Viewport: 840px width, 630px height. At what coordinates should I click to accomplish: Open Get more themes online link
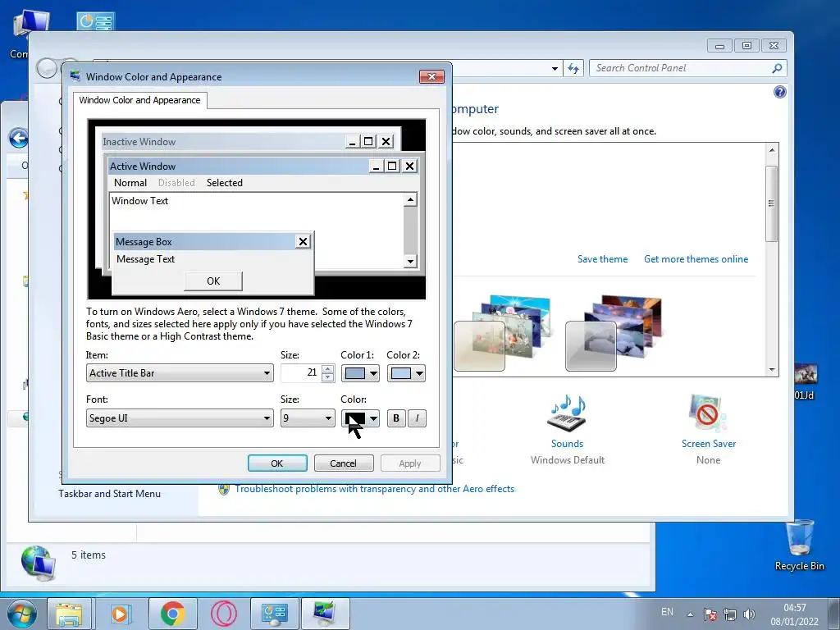point(696,259)
